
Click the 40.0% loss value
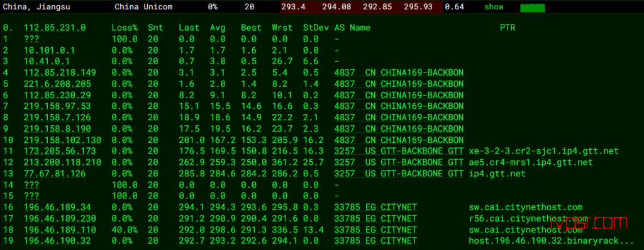(125, 229)
